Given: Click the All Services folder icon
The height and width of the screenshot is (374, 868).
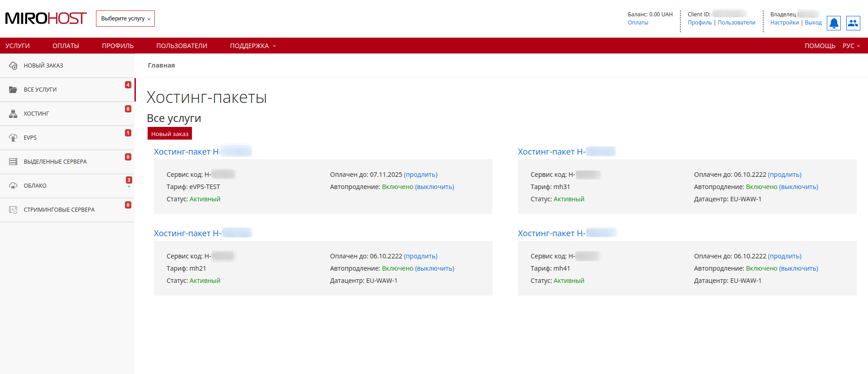Looking at the screenshot, I should 13,90.
